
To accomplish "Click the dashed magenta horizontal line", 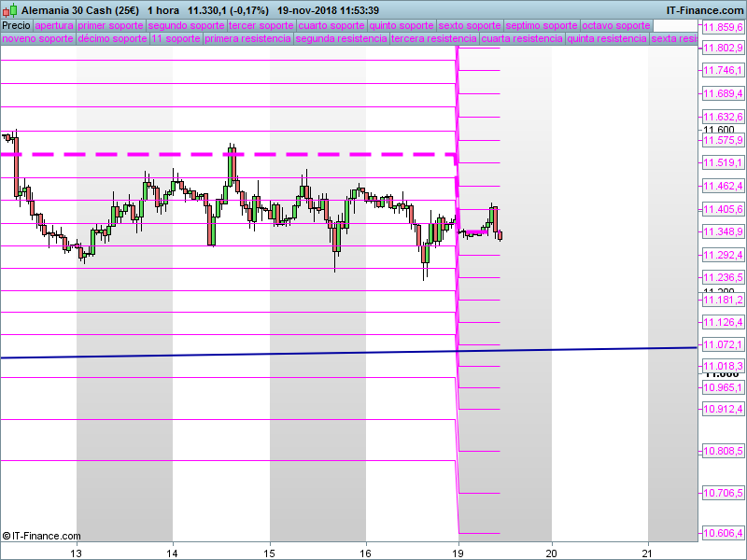I will click(x=228, y=154).
